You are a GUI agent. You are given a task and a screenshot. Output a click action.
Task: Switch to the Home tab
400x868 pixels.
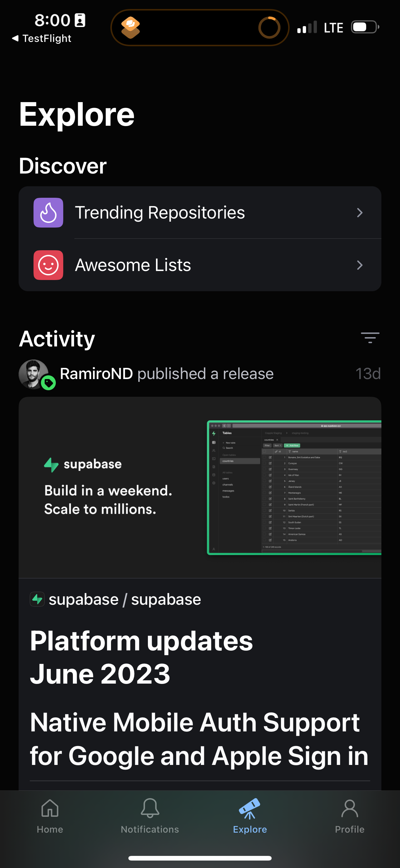point(50,816)
